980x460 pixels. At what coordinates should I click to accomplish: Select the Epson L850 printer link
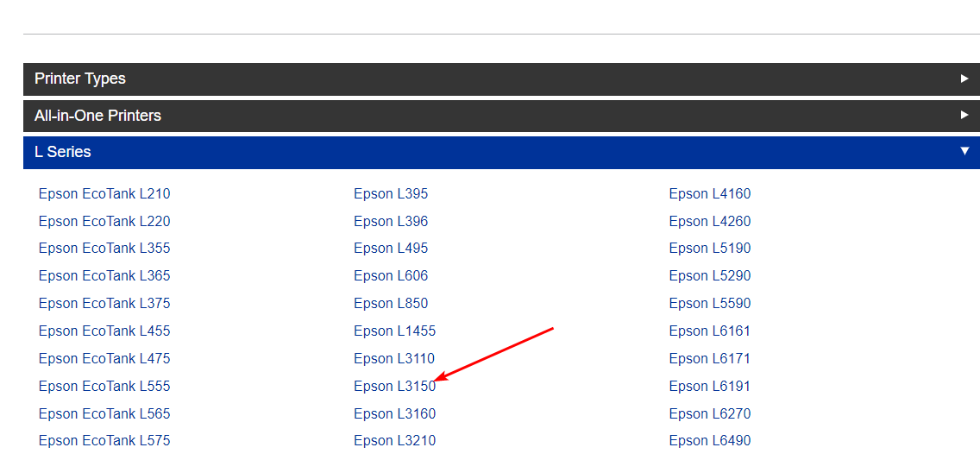pos(391,303)
